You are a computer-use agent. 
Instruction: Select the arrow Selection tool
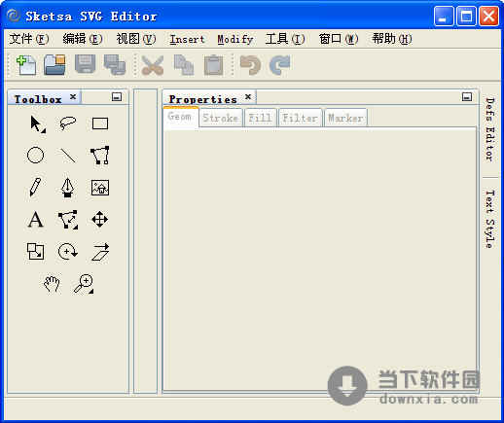coord(37,124)
